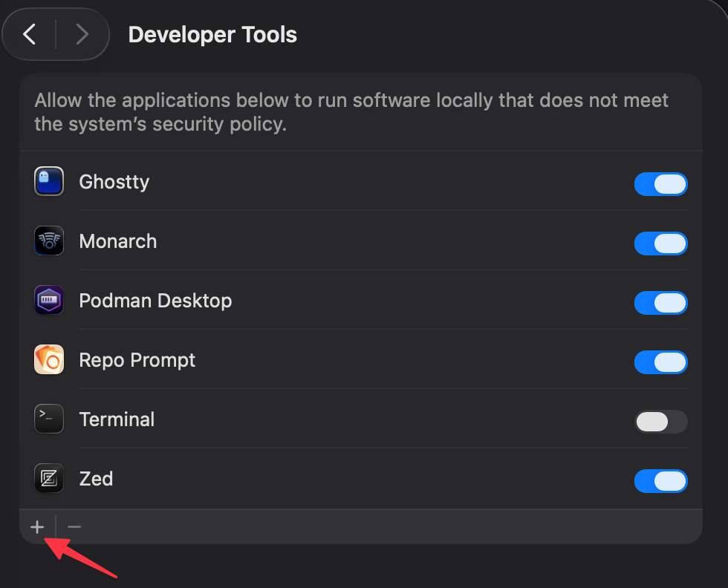728x588 pixels.
Task: Click the Monarch app icon
Action: [x=49, y=241]
